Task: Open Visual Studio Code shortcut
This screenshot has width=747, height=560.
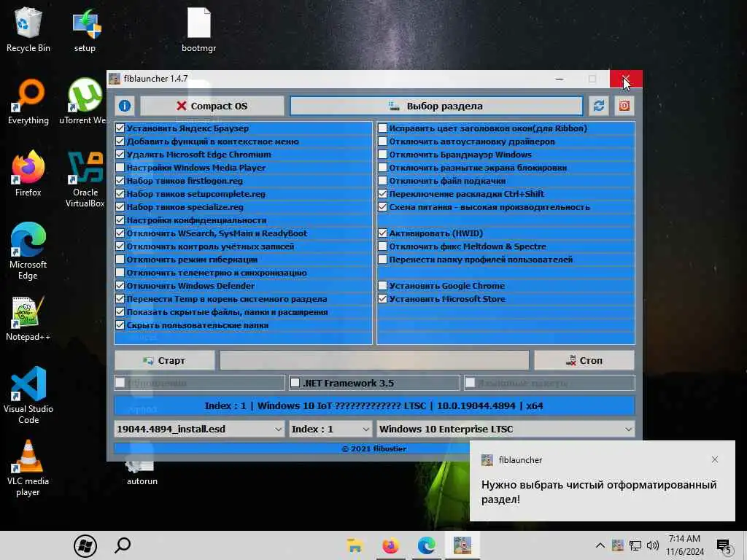Action: pos(28,394)
